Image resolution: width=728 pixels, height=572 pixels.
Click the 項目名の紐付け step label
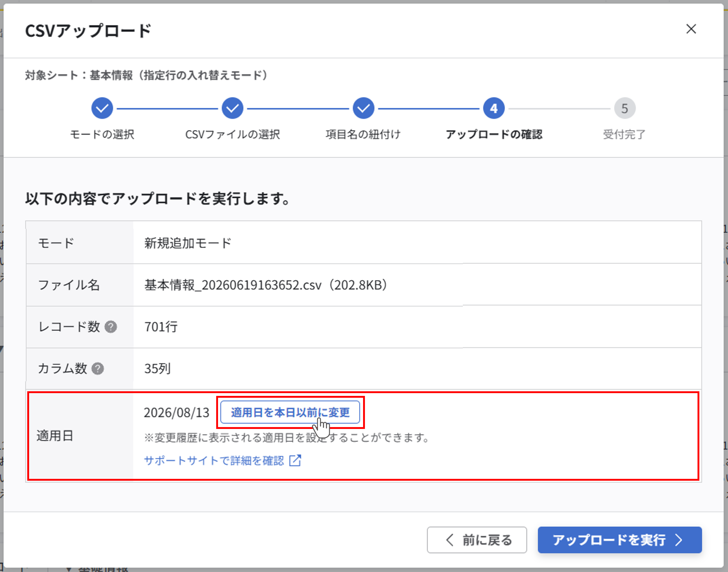click(363, 134)
